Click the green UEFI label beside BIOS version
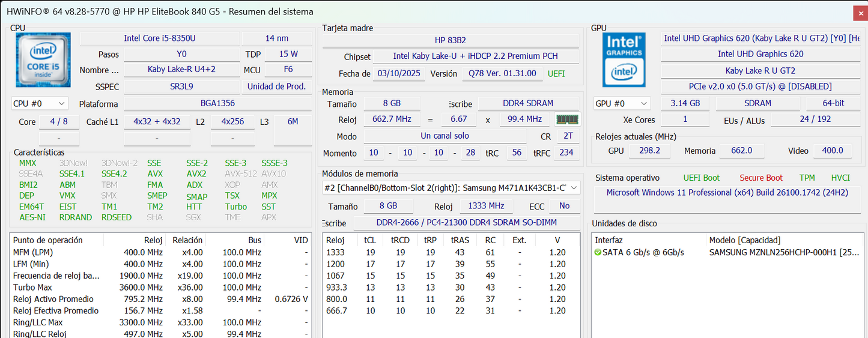The height and width of the screenshot is (338, 868). (x=556, y=74)
